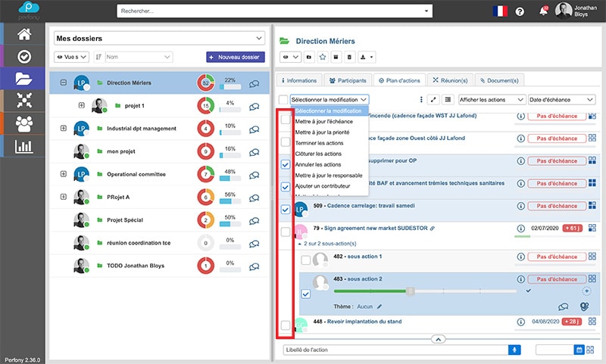The width and height of the screenshot is (606, 364).
Task: Open chat bubble for Operational committee
Action: [254, 174]
